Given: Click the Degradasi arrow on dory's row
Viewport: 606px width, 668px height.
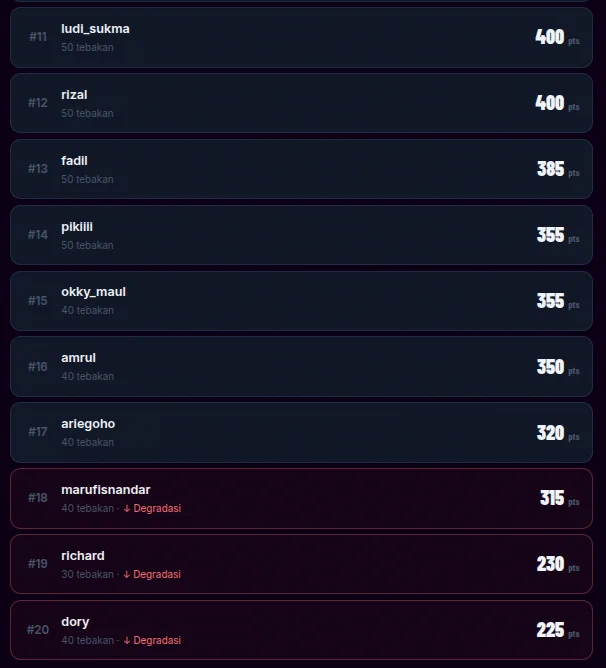Looking at the screenshot, I should tap(127, 641).
